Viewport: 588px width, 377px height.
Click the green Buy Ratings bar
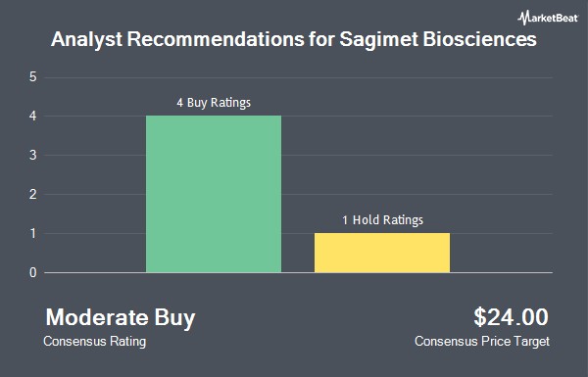coord(214,194)
